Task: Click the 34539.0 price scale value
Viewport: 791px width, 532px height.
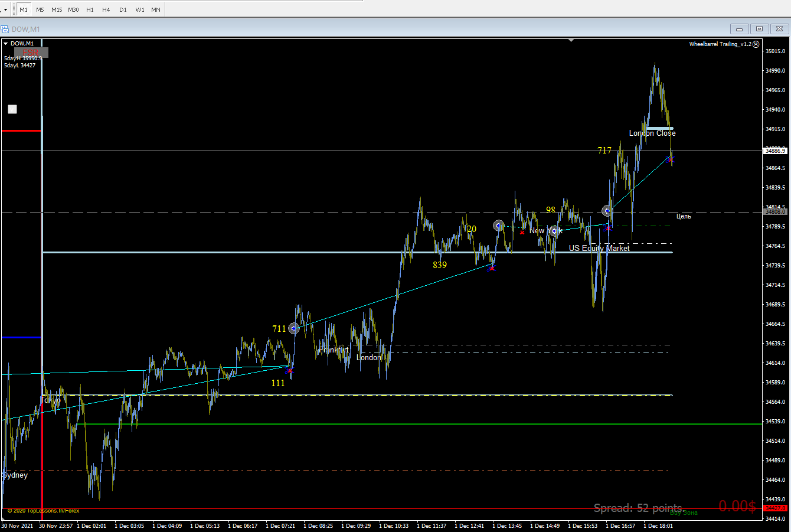Action: click(x=775, y=422)
